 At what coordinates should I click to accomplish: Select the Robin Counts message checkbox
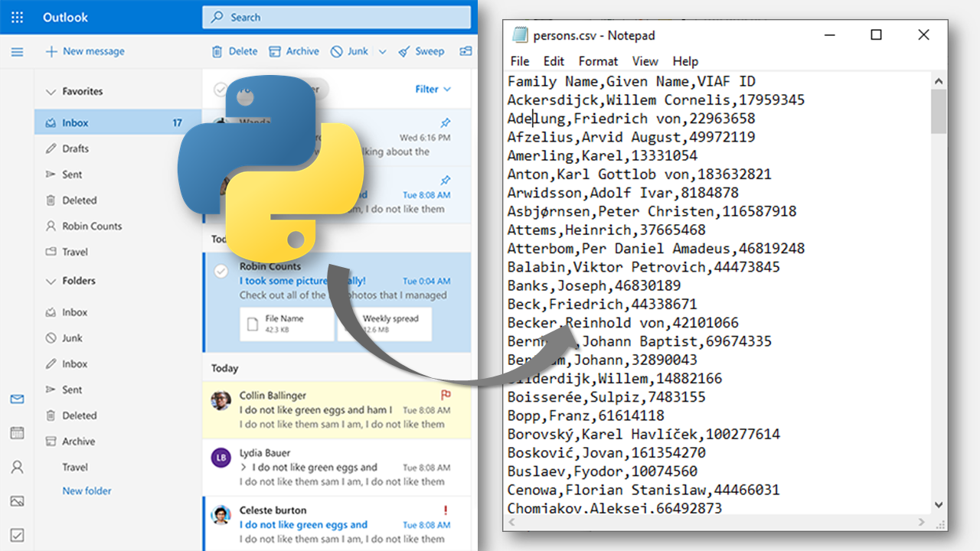tap(221, 271)
